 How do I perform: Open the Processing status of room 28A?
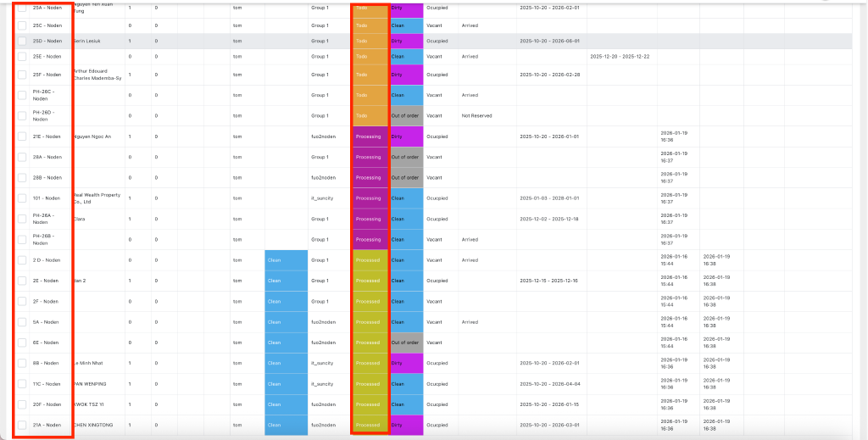point(370,157)
